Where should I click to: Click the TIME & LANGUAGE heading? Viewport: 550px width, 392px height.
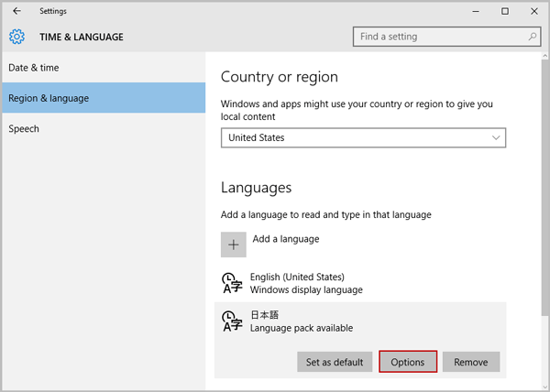coord(82,37)
